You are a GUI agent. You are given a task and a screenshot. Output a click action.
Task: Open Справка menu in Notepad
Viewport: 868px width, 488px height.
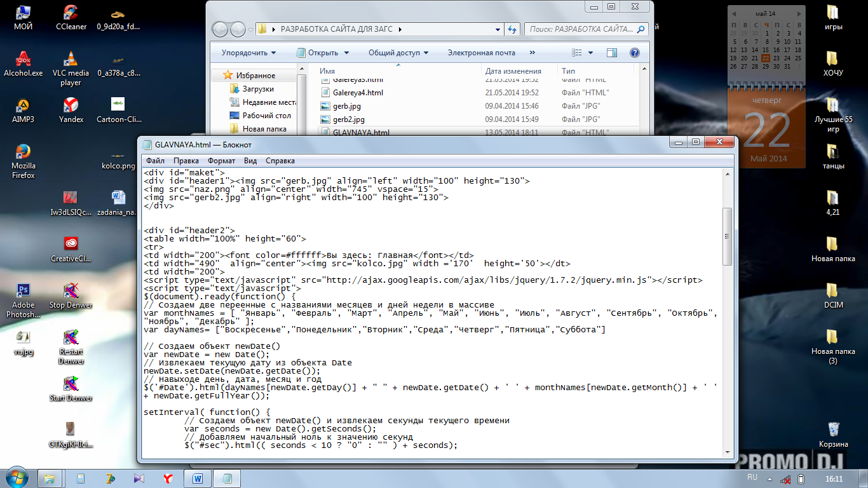coord(280,161)
